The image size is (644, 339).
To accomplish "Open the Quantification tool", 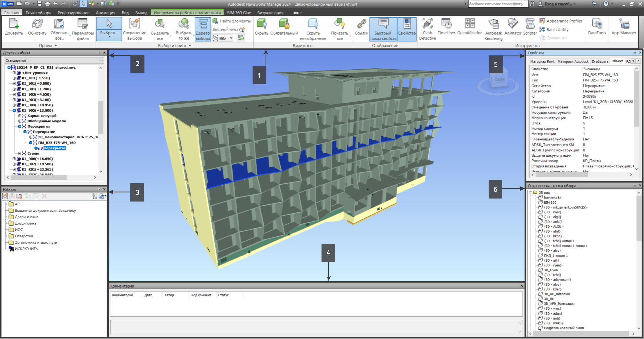I will pos(470,27).
